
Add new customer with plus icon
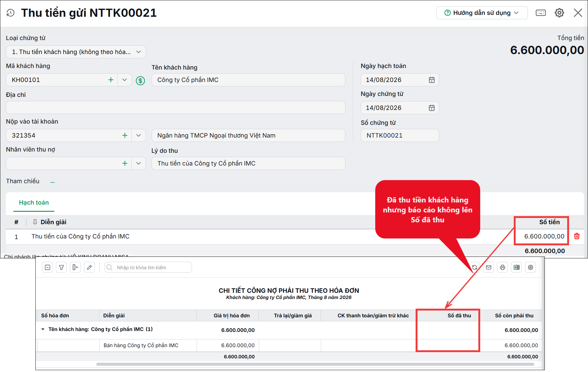111,80
